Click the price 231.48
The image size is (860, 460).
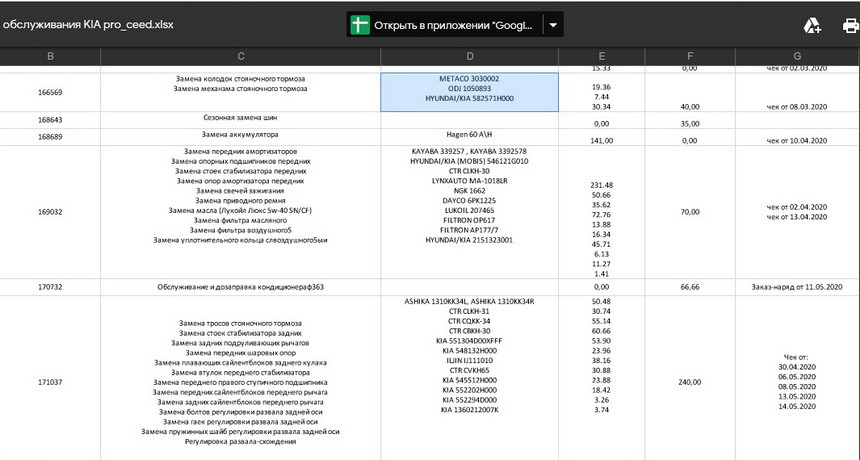(602, 185)
